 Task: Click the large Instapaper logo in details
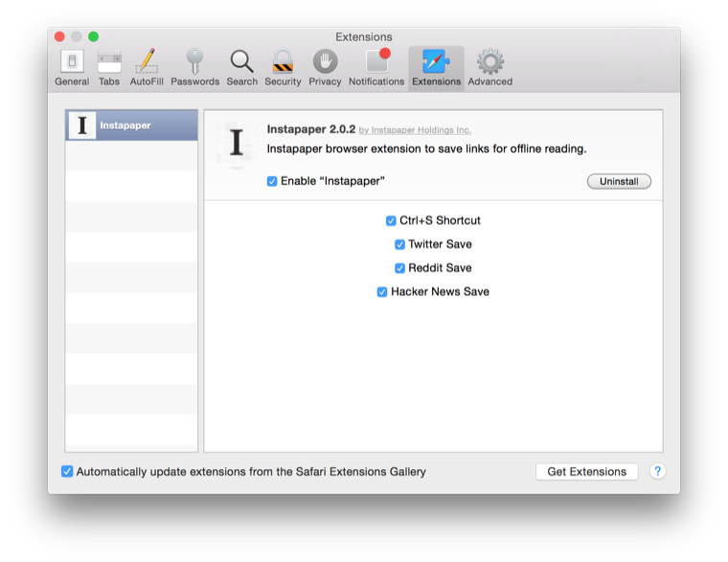point(237,142)
